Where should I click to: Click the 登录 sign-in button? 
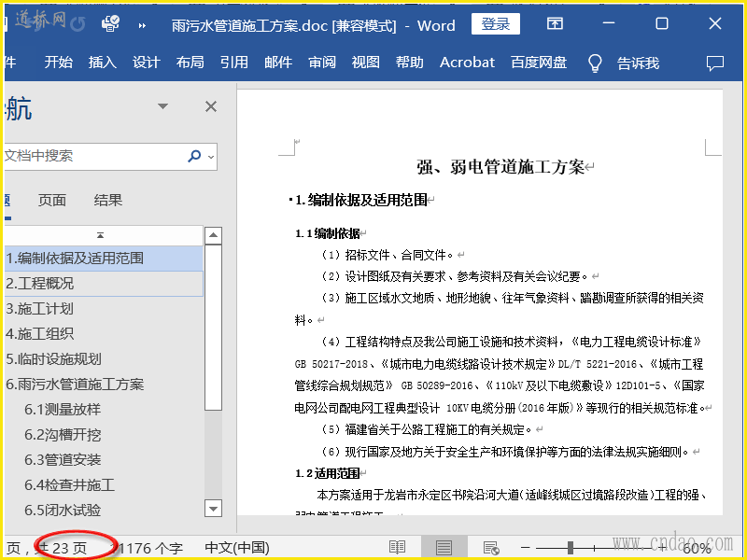[496, 24]
